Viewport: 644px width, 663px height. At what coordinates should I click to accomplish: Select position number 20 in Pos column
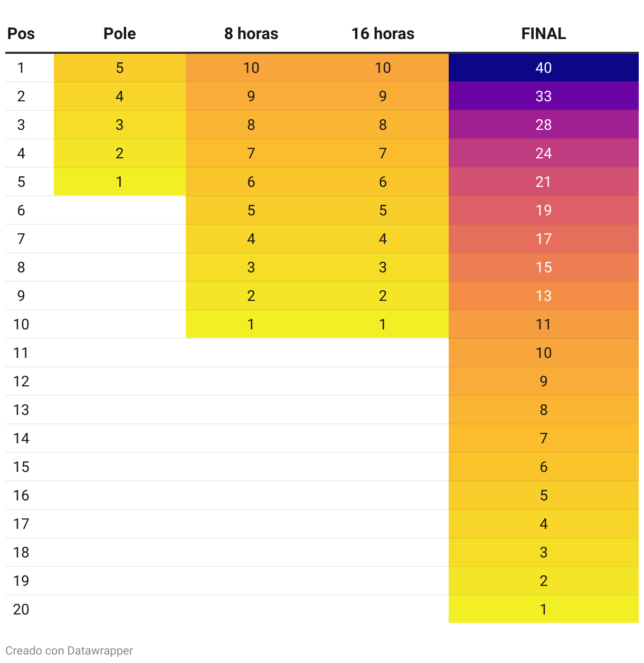click(21, 609)
